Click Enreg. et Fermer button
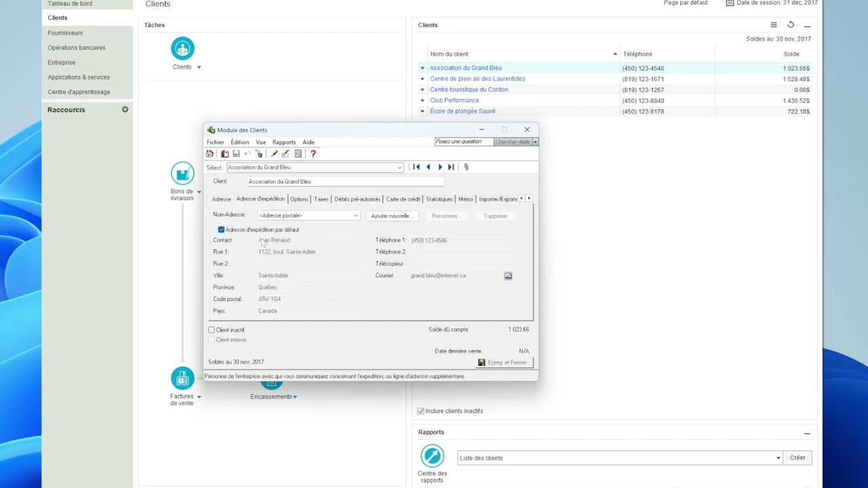This screenshot has width=868, height=488. (503, 363)
